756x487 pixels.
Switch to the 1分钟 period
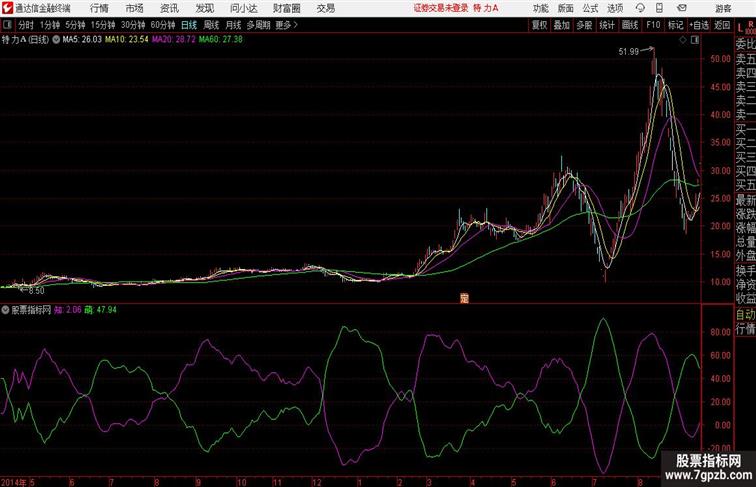(x=50, y=25)
